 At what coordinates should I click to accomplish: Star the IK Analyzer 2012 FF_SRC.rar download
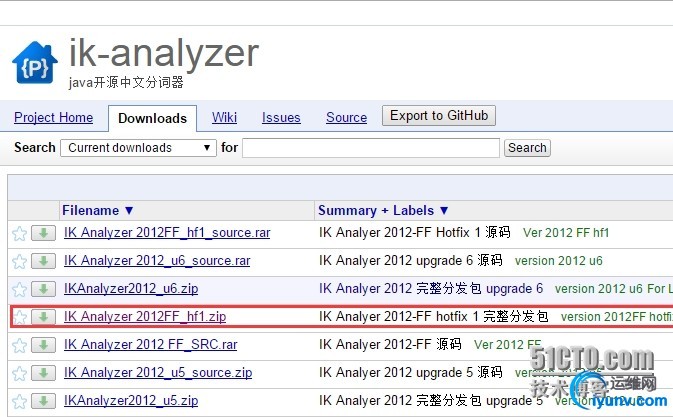point(19,346)
